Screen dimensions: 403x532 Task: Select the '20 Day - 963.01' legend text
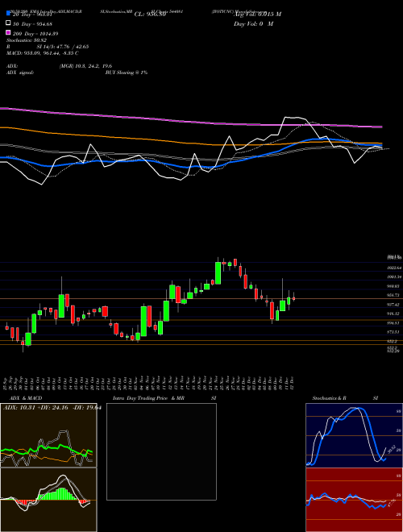pyautogui.click(x=32, y=15)
